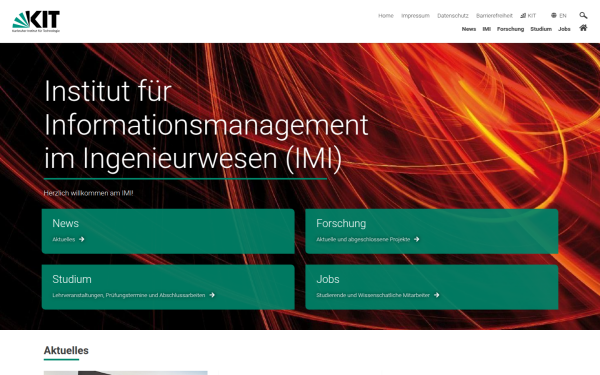Open the Jobs menu item
600x375 pixels.
tap(564, 29)
